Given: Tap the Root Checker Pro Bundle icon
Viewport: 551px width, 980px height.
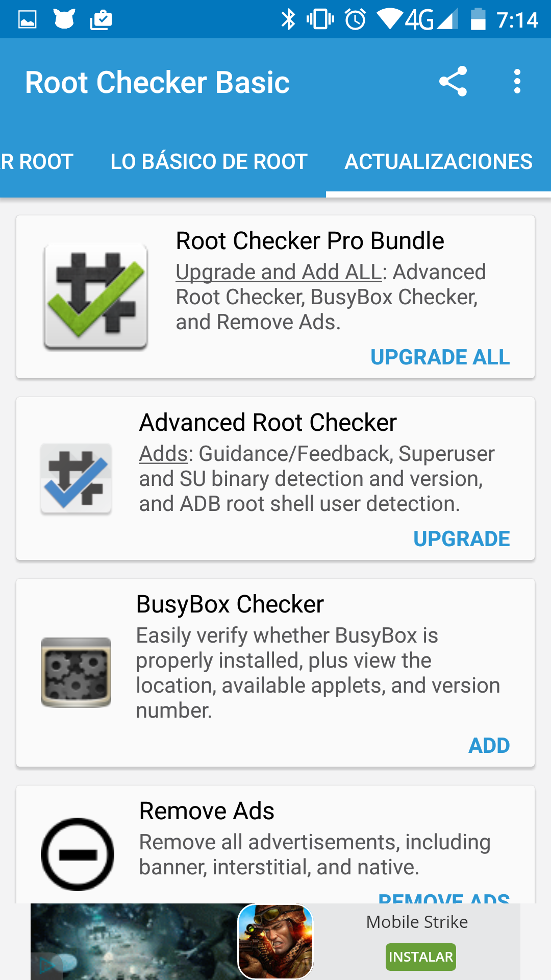Looking at the screenshot, I should (x=96, y=297).
